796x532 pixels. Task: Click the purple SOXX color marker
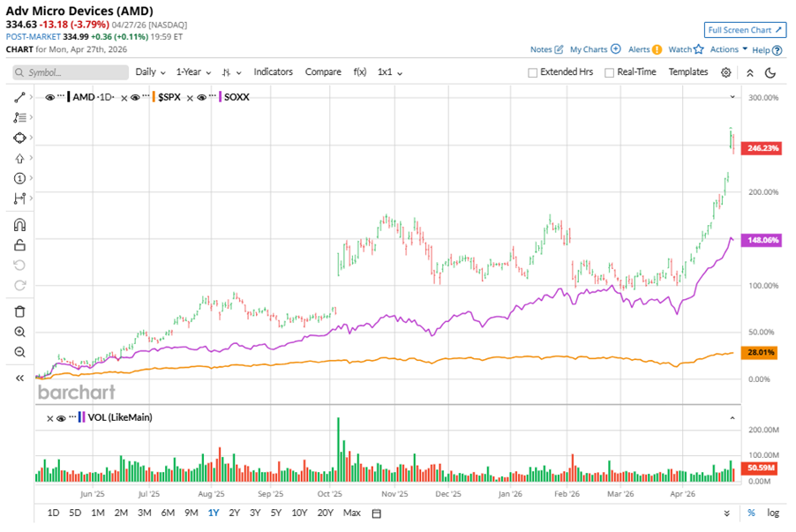[220, 97]
